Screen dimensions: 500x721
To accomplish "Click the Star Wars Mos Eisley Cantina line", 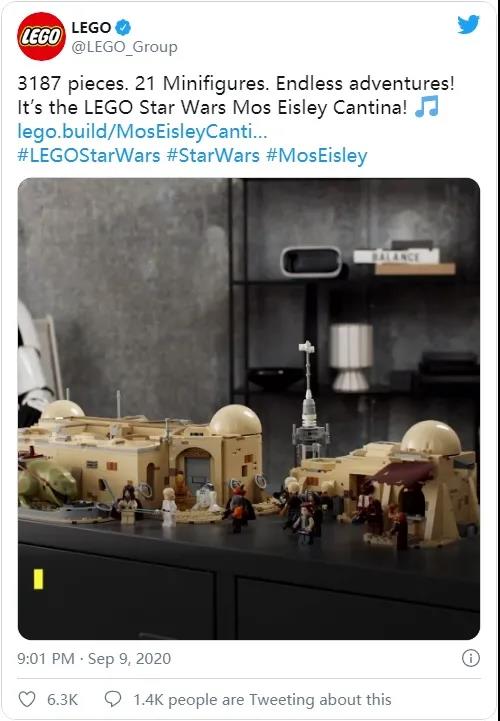I will point(213,108).
